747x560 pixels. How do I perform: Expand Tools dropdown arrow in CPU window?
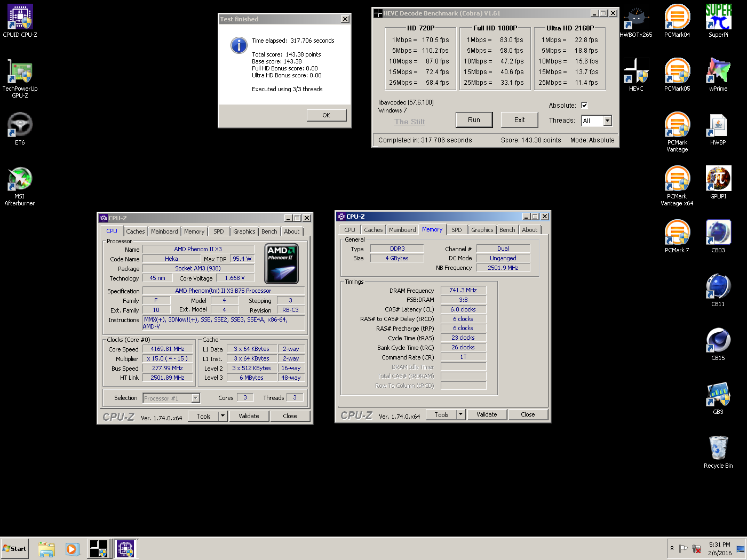tap(222, 416)
